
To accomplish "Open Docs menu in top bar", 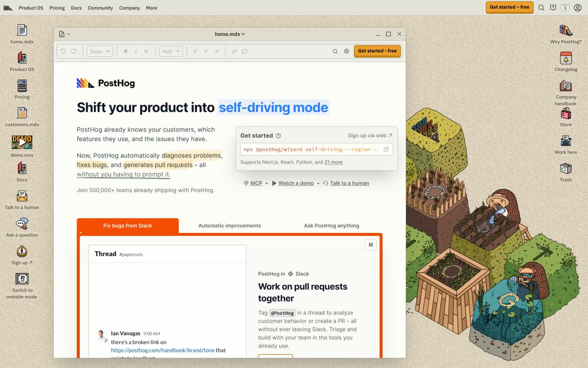I will coord(76,8).
